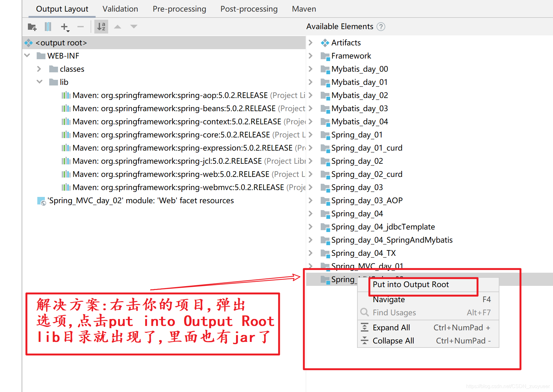This screenshot has width=553, height=392.
Task: Select the <output root> row
Action: pyautogui.click(x=164, y=43)
